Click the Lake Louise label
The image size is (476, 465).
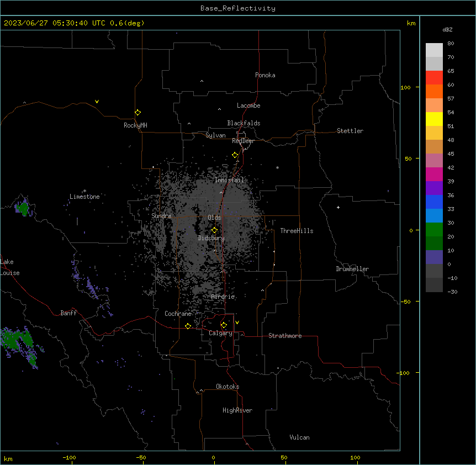(x=9, y=267)
